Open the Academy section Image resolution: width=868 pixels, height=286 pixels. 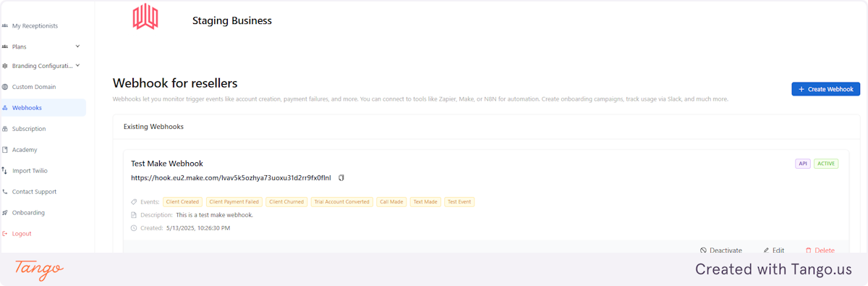tap(25, 150)
